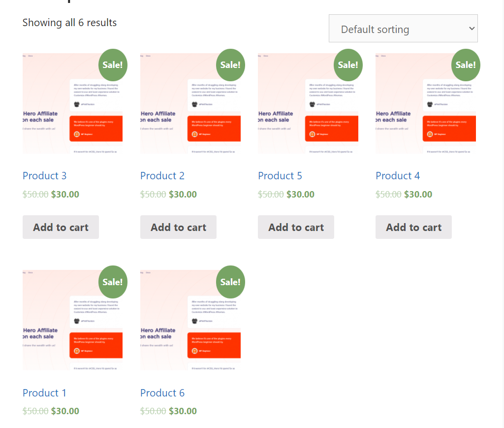The height and width of the screenshot is (428, 504).
Task: Click the Sale! badge on Product 4
Action: pyautogui.click(x=466, y=65)
